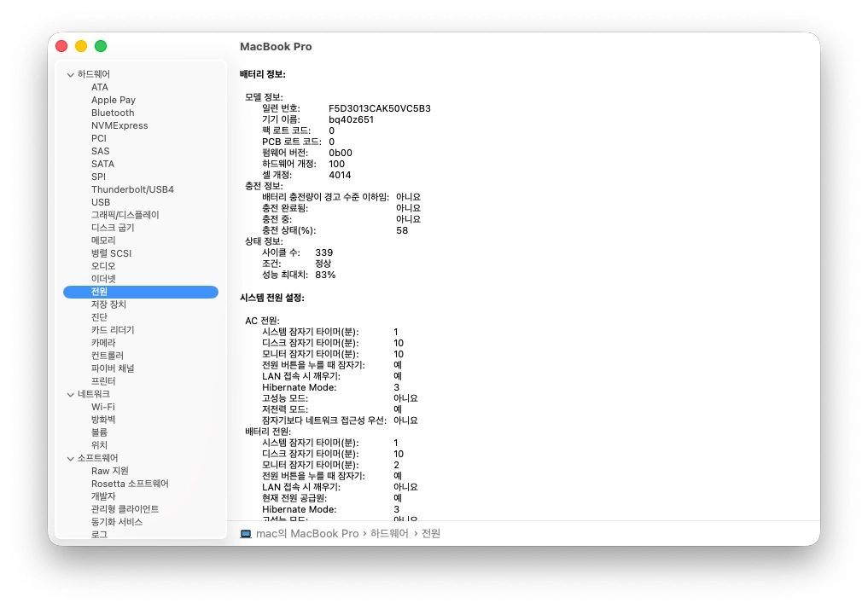The image size is (868, 609).
Task: Click the 펌웨어 버전 value 0b00
Action: [341, 153]
